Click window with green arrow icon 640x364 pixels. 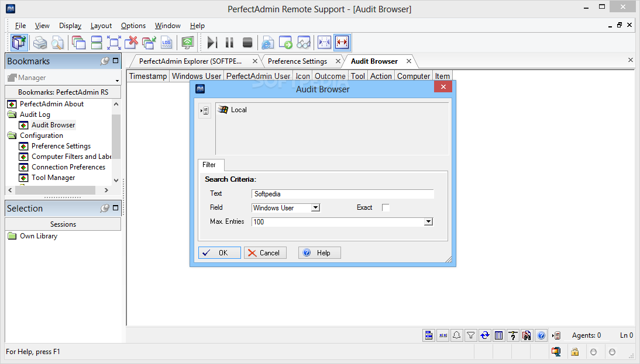pyautogui.click(x=285, y=43)
